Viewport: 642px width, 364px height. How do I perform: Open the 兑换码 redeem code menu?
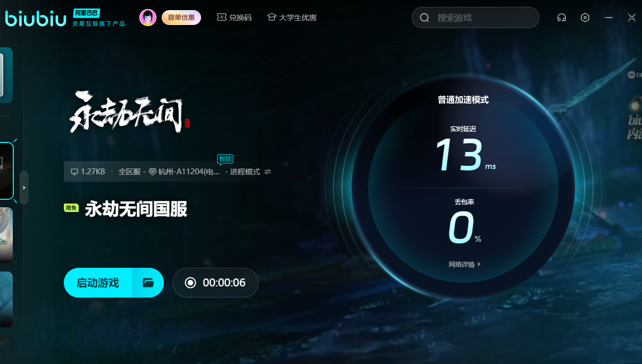[x=234, y=18]
